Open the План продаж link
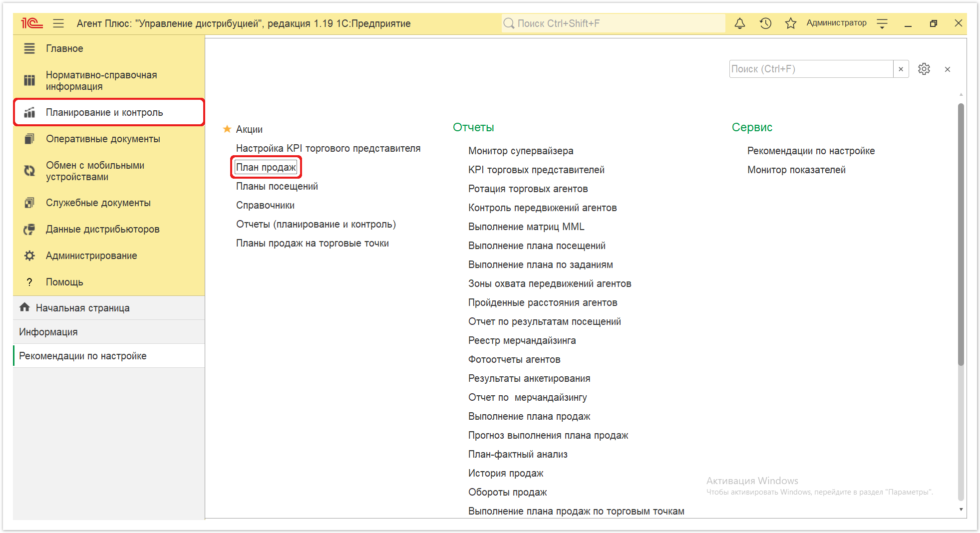This screenshot has height=533, width=980. pos(266,167)
